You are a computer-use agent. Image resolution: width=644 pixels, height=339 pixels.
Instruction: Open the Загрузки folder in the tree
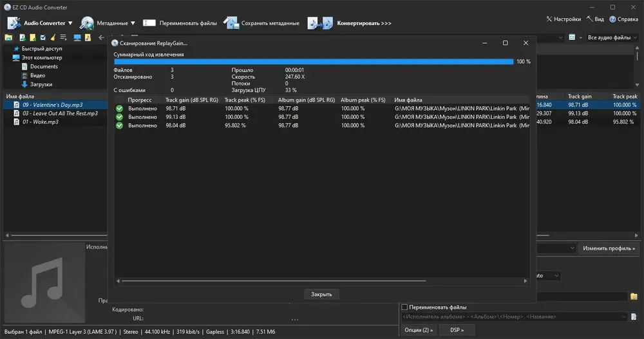tap(41, 84)
